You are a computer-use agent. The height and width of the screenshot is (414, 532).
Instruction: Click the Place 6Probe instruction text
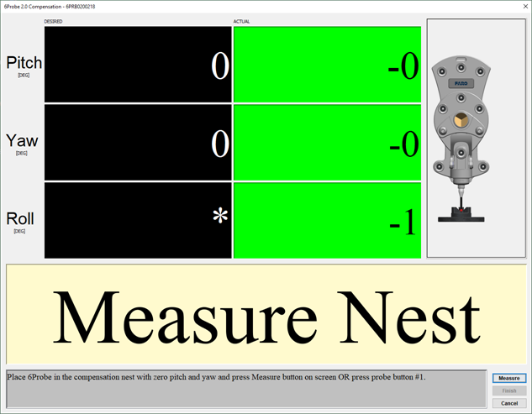coord(216,377)
